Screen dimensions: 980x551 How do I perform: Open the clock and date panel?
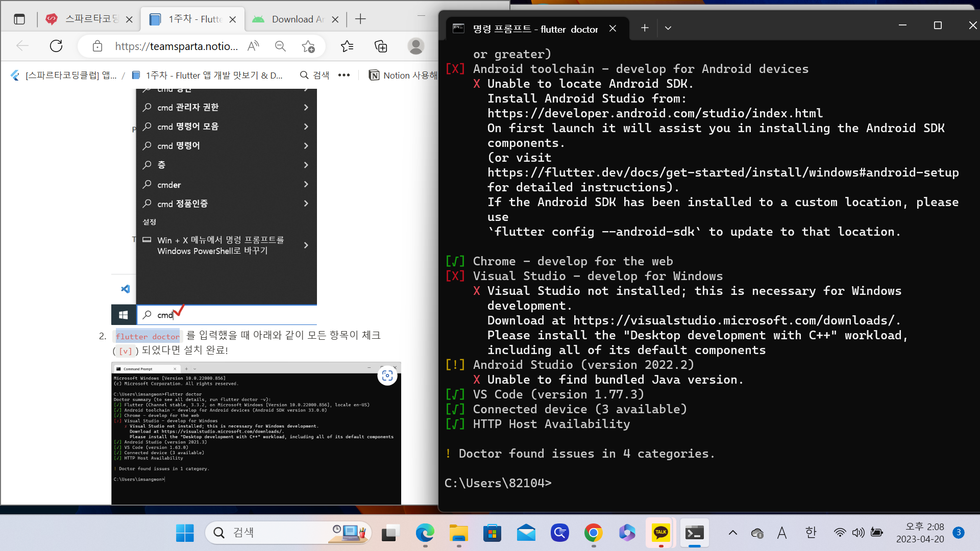click(x=920, y=533)
